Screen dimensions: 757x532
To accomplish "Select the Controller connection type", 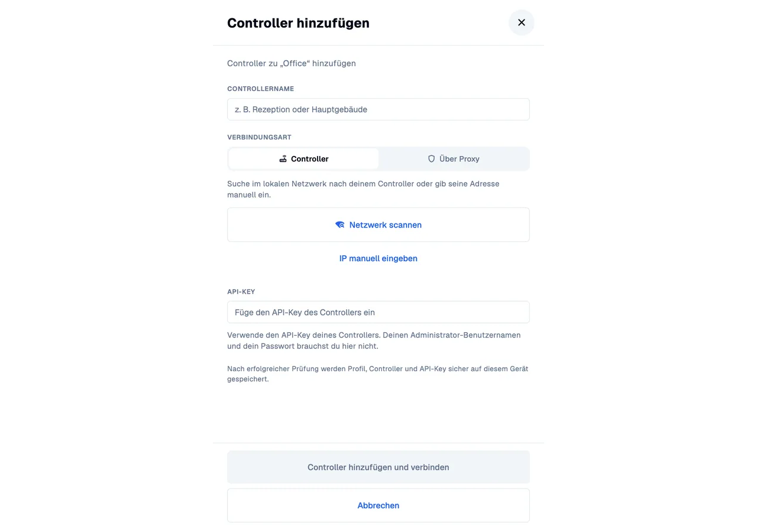I will click(303, 159).
